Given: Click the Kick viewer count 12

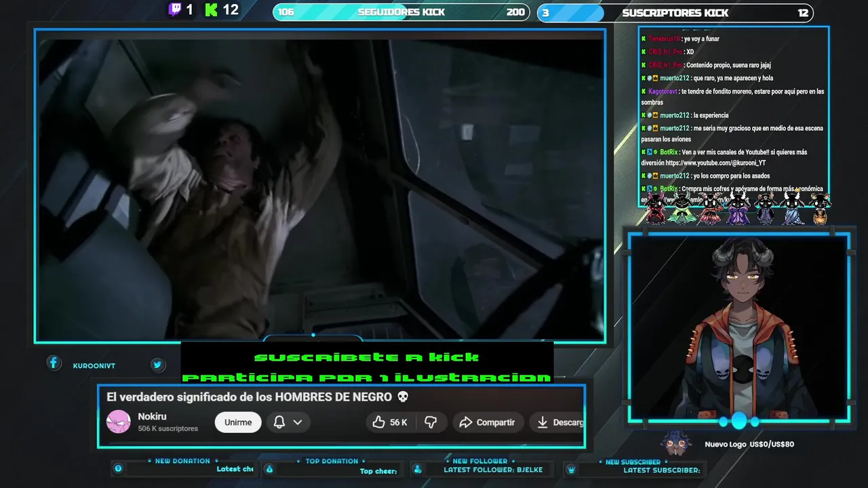Looking at the screenshot, I should point(231,10).
